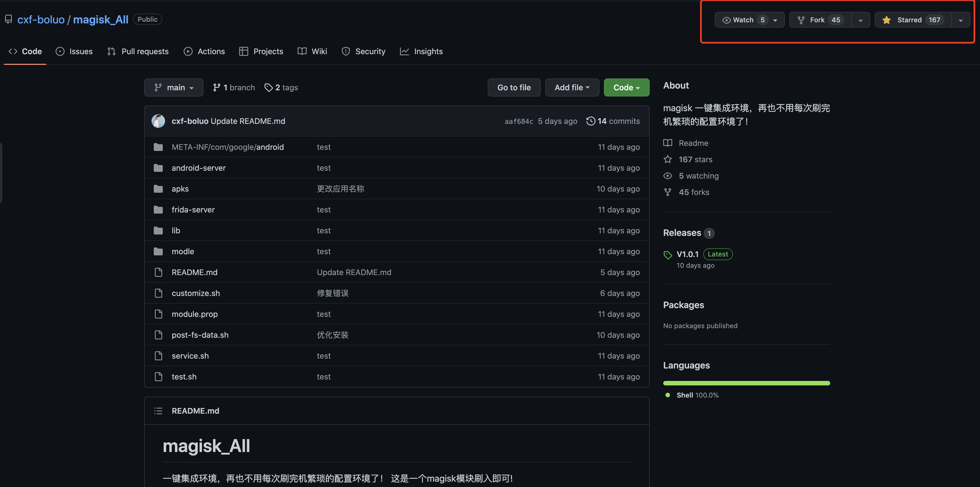The height and width of the screenshot is (487, 980).
Task: Switch to the Issues tab
Action: (74, 51)
